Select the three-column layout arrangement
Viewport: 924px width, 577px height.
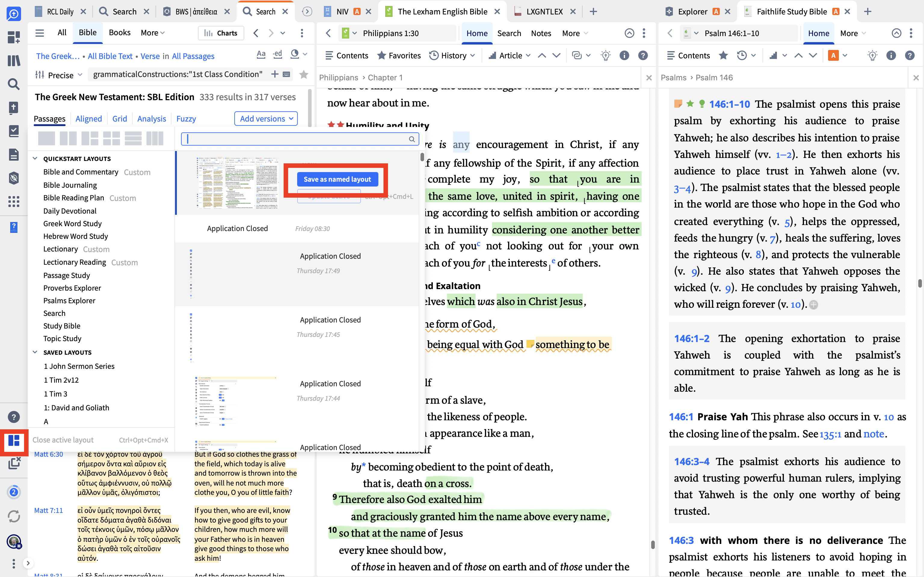155,138
